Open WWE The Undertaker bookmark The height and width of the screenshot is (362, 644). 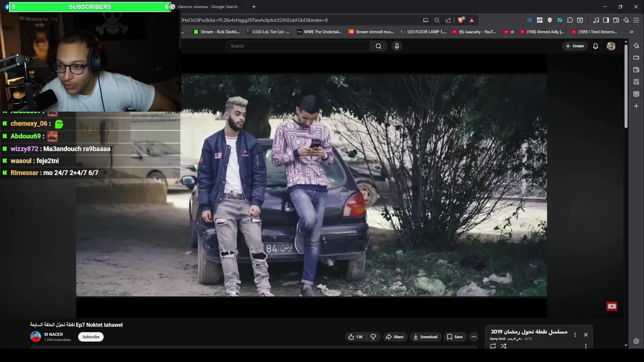point(319,32)
